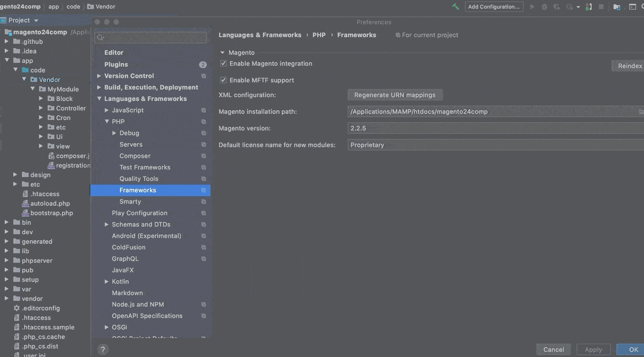Click Regenerate URN mappings button
This screenshot has height=357, width=644.
[395, 95]
